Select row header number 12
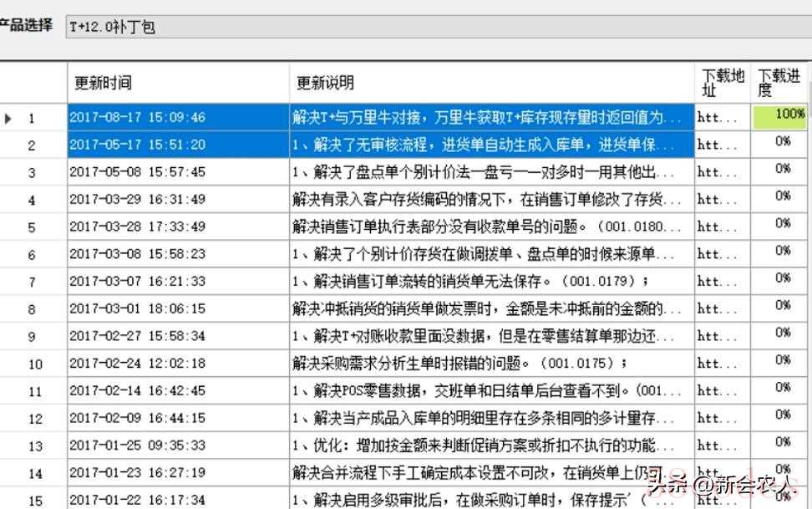The image size is (812, 509). click(x=33, y=418)
